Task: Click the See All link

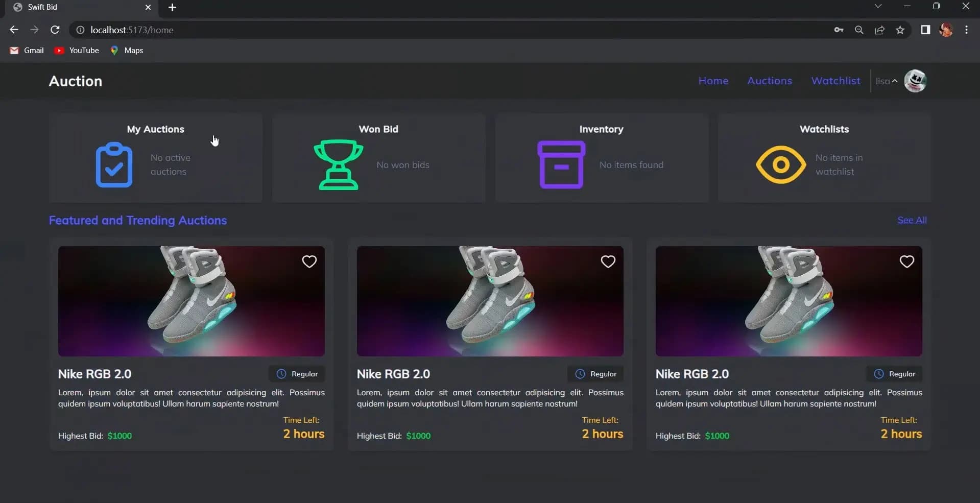Action: 912,220
